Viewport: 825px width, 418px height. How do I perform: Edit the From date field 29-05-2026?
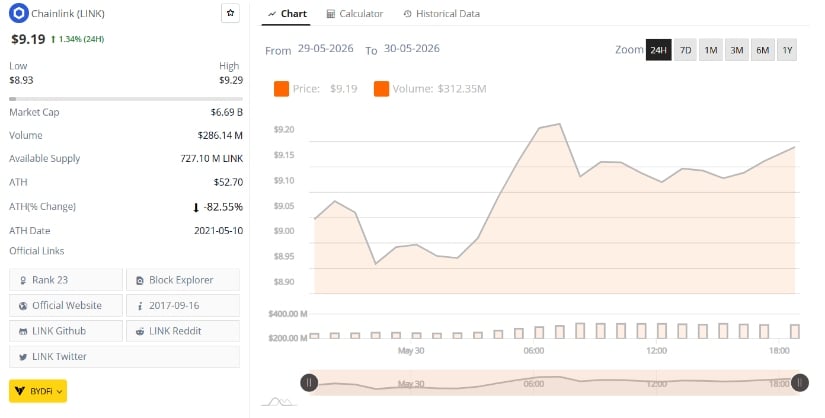pos(326,48)
